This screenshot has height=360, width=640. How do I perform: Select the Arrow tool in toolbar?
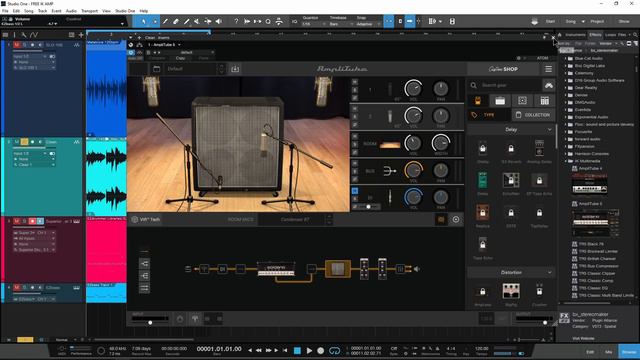pyautogui.click(x=144, y=21)
